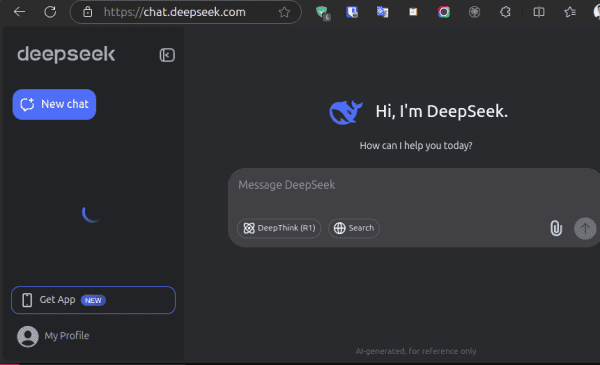The width and height of the screenshot is (600, 365).
Task: Click the 'AI-generated, for reference only' notice
Action: [416, 351]
